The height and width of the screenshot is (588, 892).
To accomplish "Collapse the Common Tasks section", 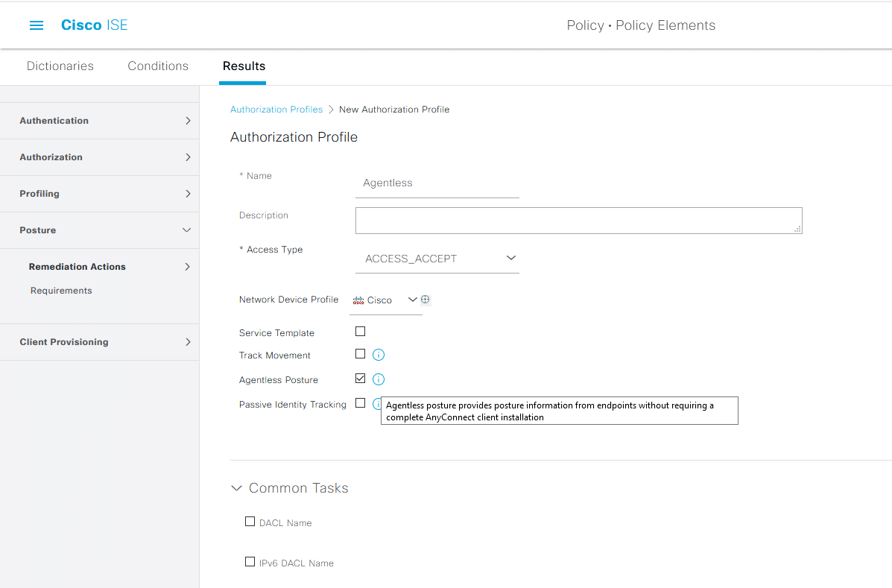I will (x=237, y=488).
